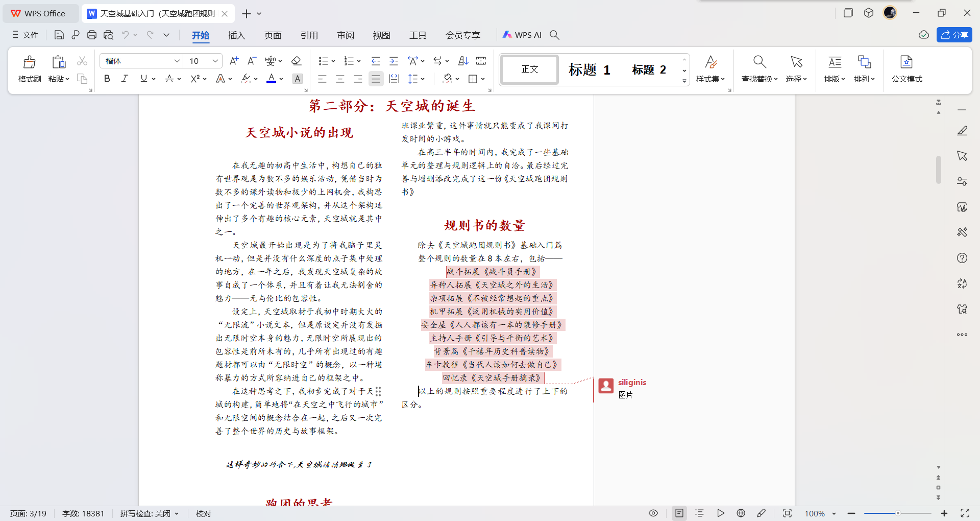
Task: Enter full screen mode icon
Action: click(x=965, y=513)
